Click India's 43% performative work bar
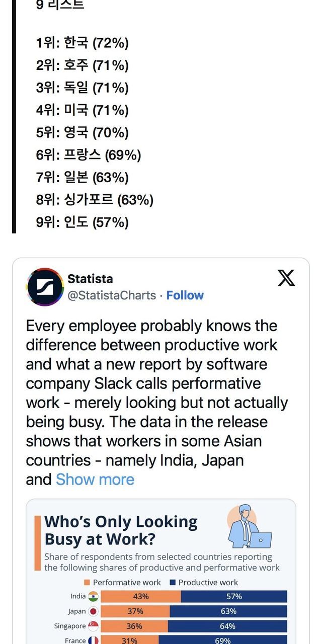 (x=140, y=597)
